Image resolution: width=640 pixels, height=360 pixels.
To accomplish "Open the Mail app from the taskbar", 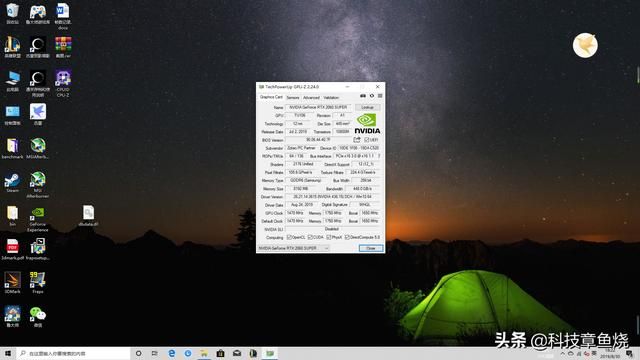I will (x=237, y=353).
